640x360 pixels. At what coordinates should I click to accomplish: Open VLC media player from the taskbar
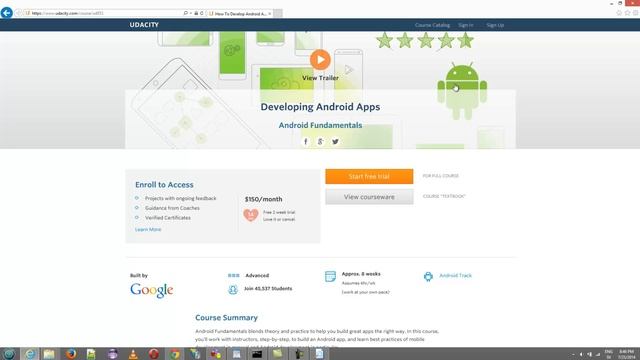133,354
